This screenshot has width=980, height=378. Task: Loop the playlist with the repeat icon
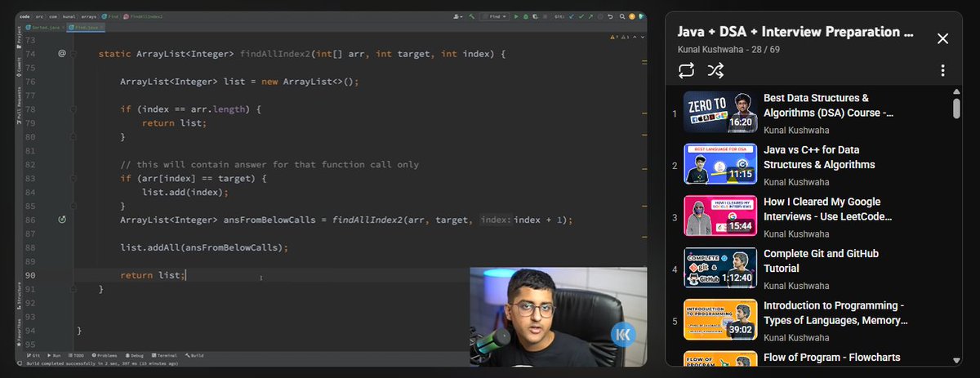point(685,70)
